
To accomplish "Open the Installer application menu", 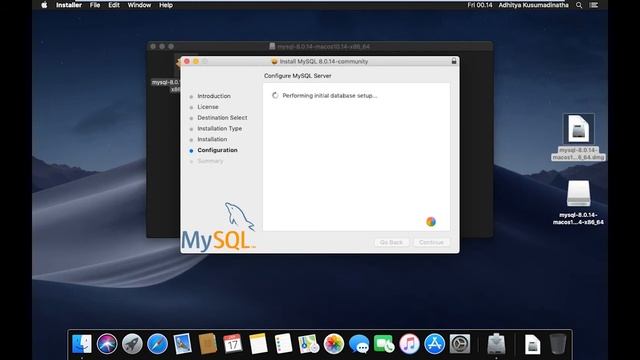I will pyautogui.click(x=69, y=5).
